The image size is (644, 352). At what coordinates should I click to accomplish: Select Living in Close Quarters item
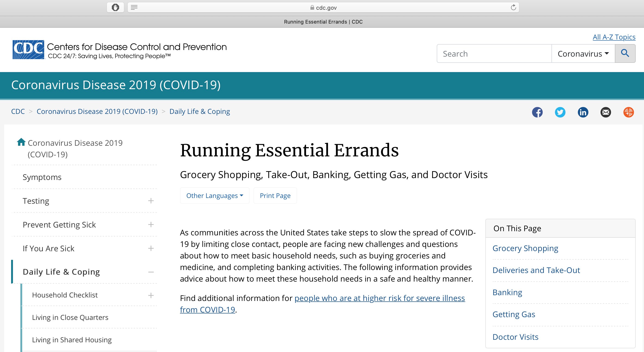70,317
